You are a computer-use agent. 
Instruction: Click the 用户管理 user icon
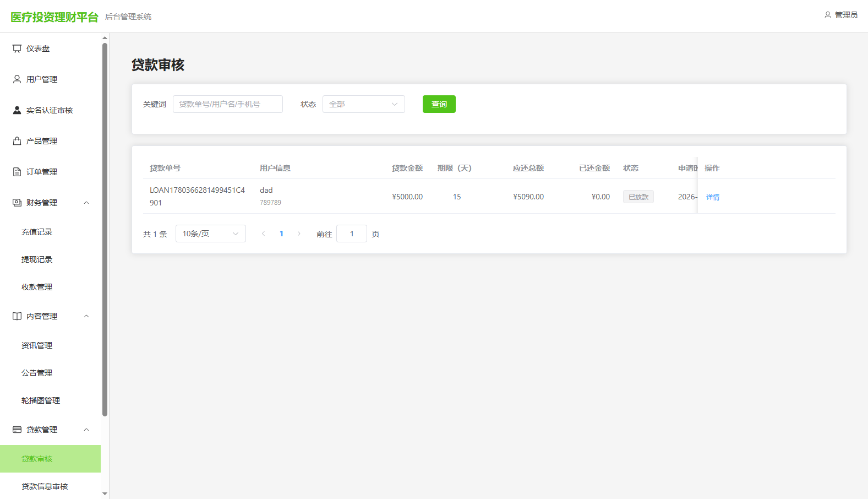coord(17,79)
